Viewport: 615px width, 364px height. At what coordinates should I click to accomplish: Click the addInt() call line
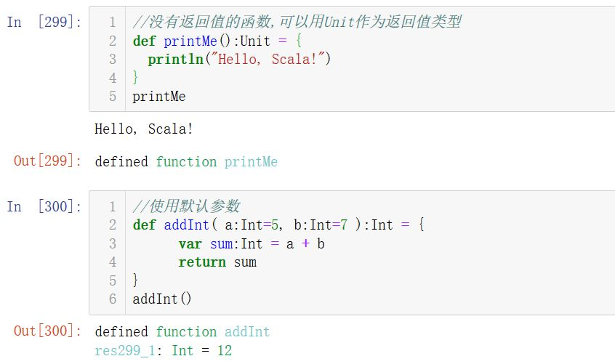(x=162, y=299)
